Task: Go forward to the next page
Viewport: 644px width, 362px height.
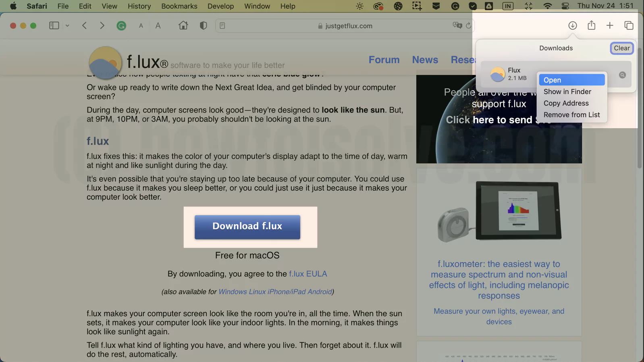Action: click(102, 25)
